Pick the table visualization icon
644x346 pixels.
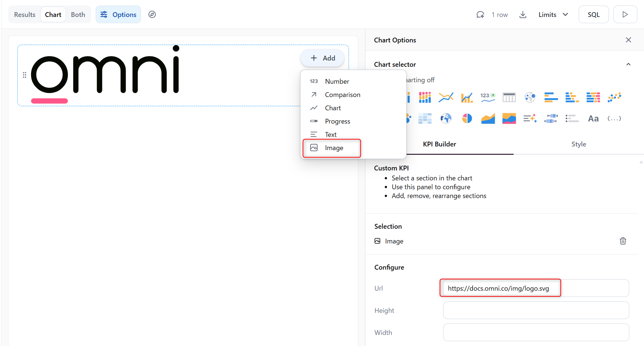[x=509, y=97]
